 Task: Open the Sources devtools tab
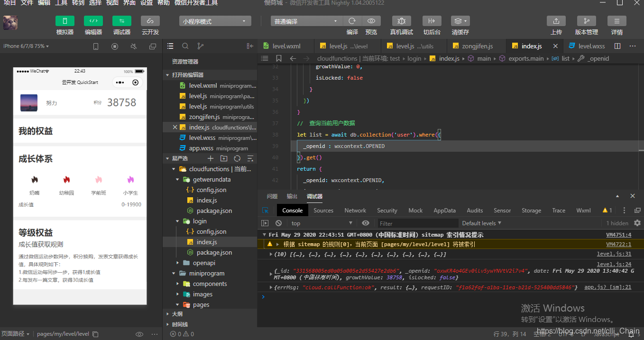[323, 211]
